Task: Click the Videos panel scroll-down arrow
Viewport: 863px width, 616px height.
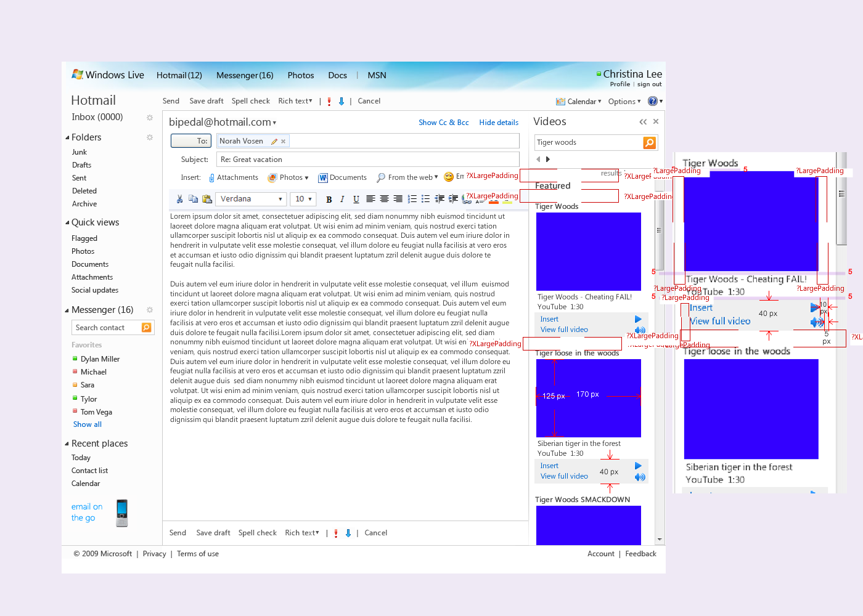Action: pyautogui.click(x=660, y=540)
